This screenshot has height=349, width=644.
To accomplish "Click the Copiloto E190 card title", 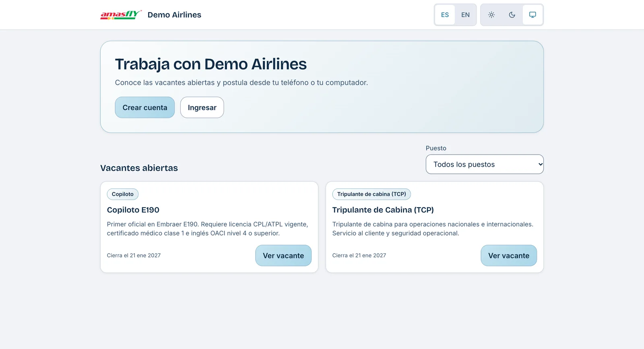I will coord(133,210).
